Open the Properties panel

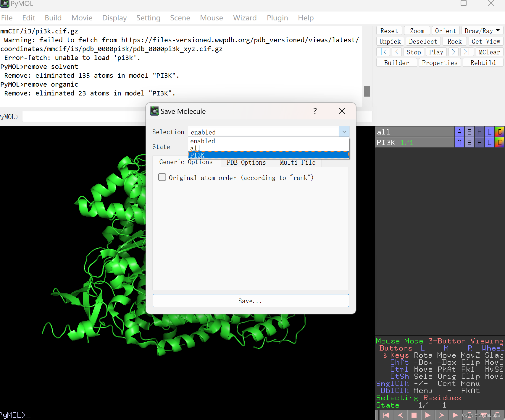pyautogui.click(x=440, y=63)
